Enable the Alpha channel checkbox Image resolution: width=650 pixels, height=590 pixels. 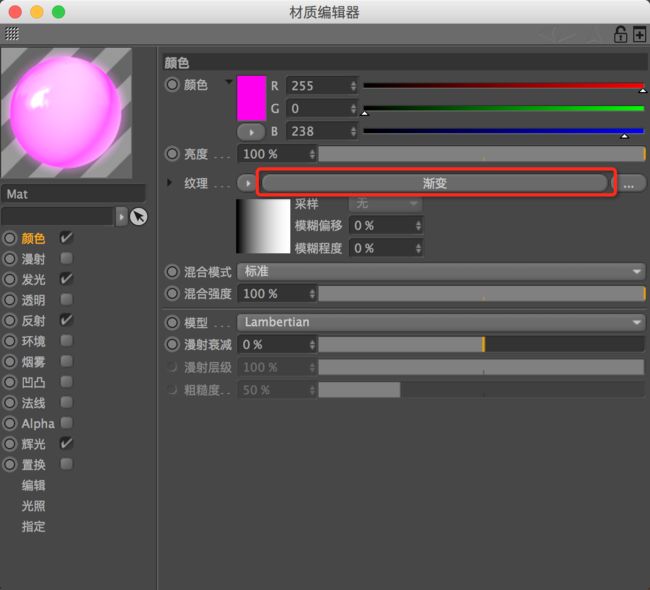pos(66,423)
